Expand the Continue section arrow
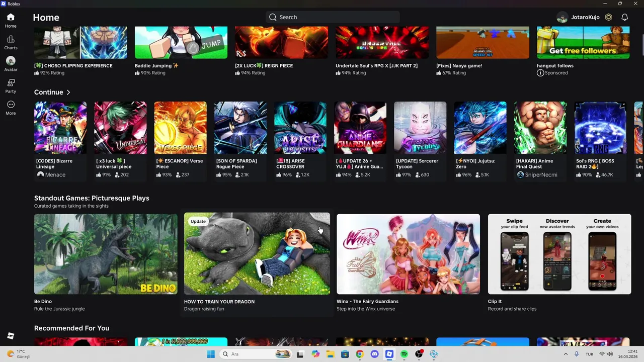 coord(68,93)
